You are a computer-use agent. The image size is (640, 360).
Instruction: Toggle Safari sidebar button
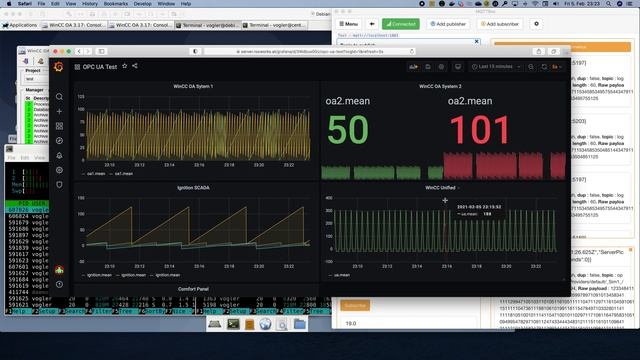click(x=101, y=51)
